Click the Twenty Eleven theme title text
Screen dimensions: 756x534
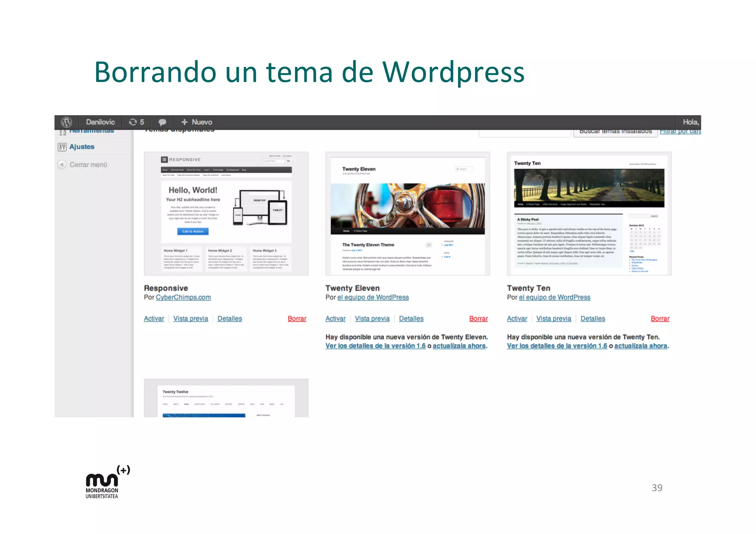353,288
